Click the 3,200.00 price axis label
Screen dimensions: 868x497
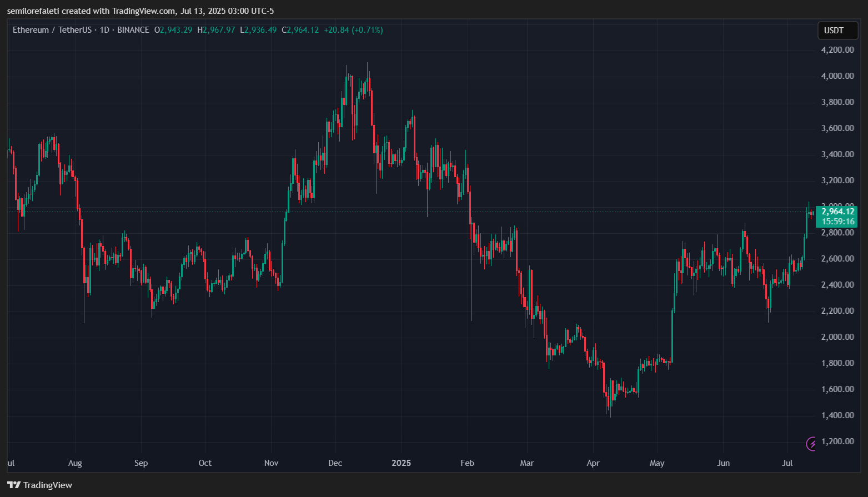(x=837, y=180)
